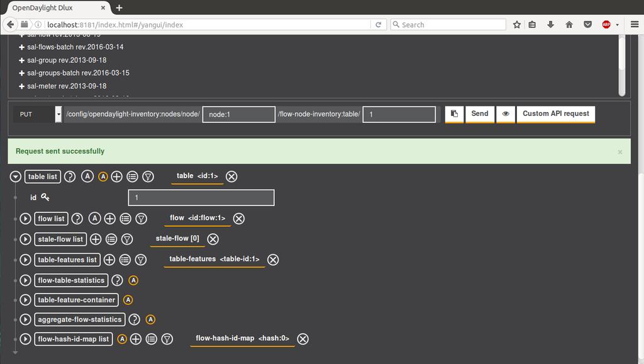This screenshot has height=364, width=644.
Task: Click the node:1 input field
Action: coord(238,115)
